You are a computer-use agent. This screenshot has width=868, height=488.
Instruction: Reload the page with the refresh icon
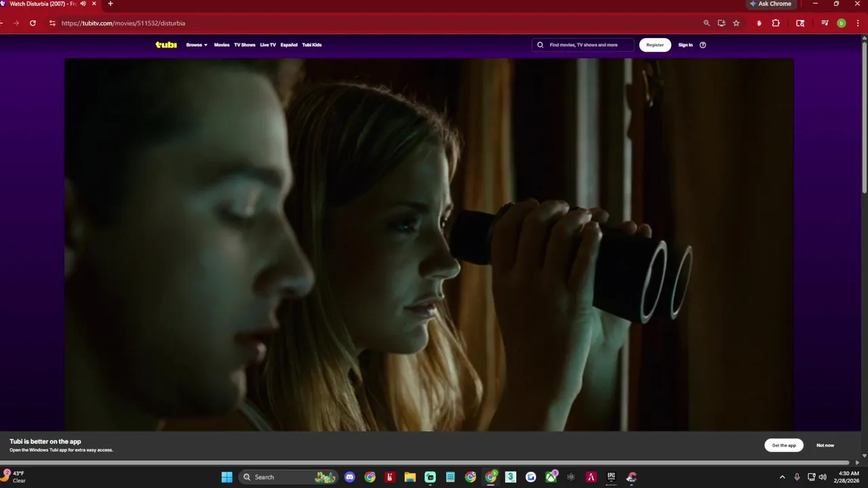[x=33, y=23]
